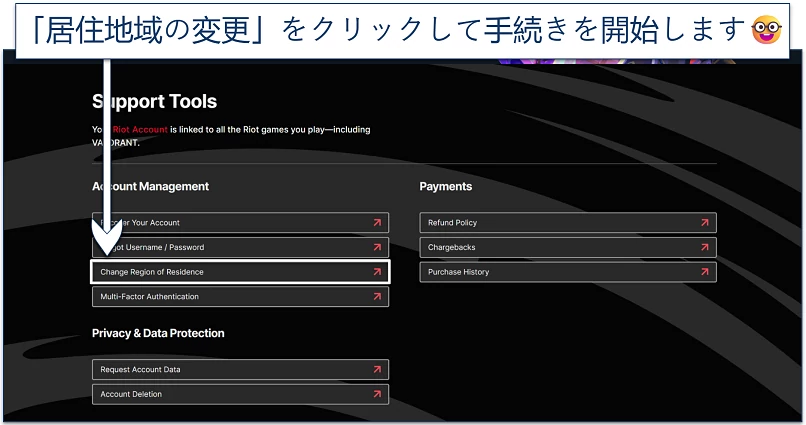Click arrow icon on Recover Your Account row
The height and width of the screenshot is (425, 806).
click(x=377, y=223)
